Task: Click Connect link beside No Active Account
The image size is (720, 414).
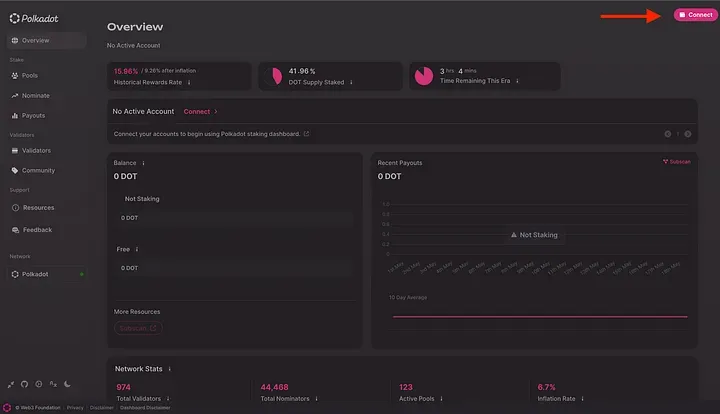Action: pyautogui.click(x=197, y=112)
